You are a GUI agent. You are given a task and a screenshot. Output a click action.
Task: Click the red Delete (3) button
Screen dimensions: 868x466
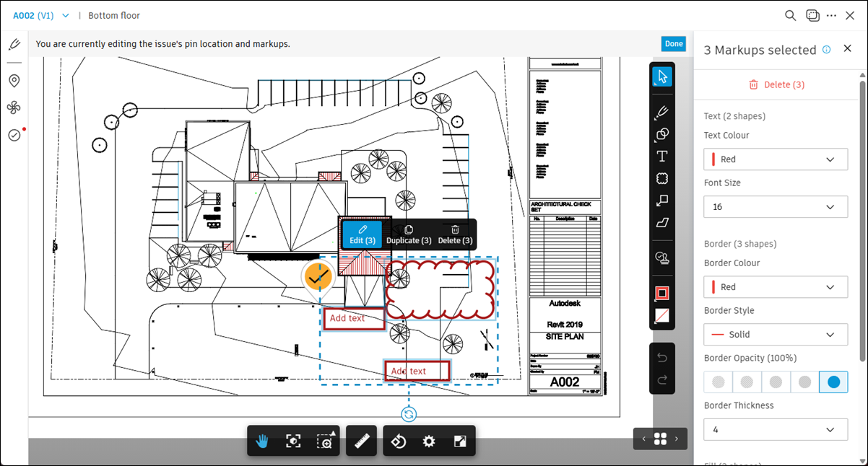776,84
